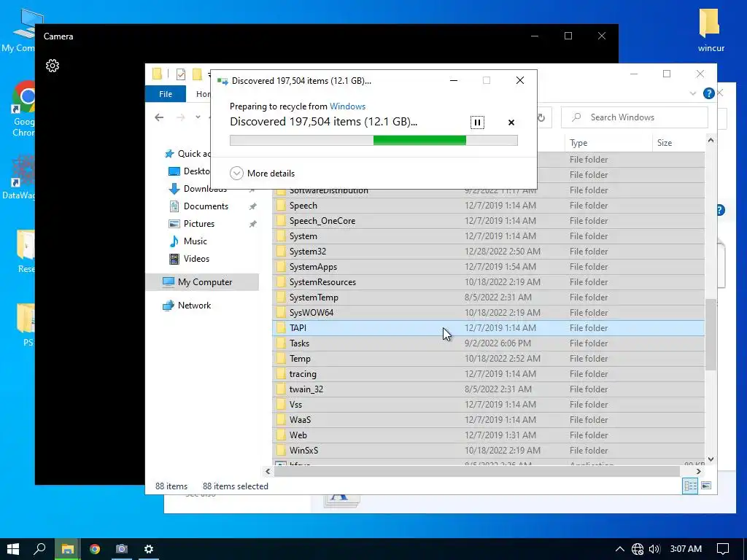Click the quick access toolbar properties checkmark icon
The image size is (747, 560).
pos(181,74)
